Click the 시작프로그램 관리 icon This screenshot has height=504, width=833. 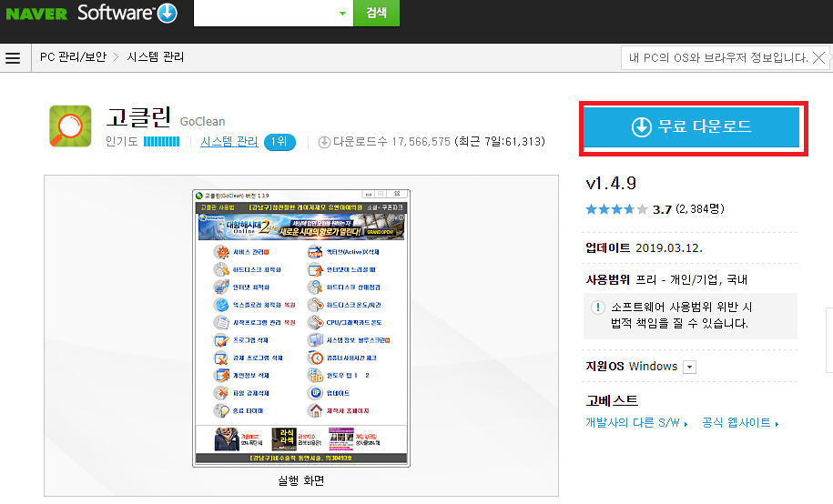pyautogui.click(x=221, y=322)
